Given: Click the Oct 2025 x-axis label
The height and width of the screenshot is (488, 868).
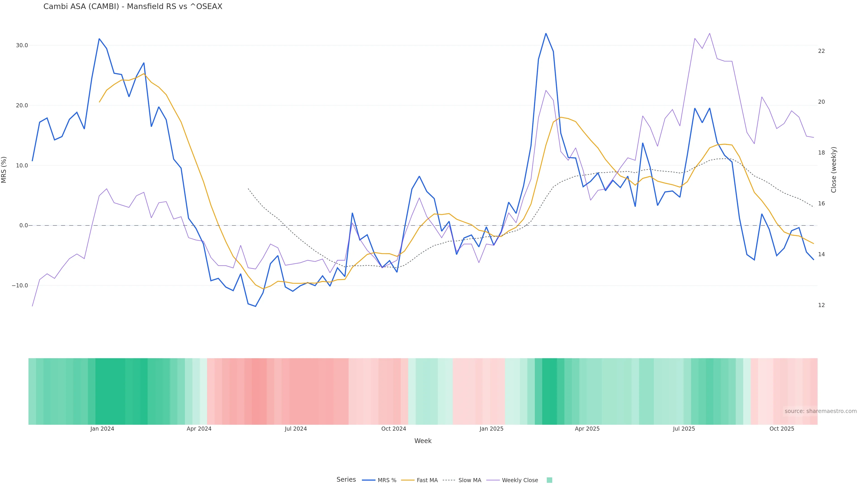Looking at the screenshot, I should pyautogui.click(x=782, y=429).
